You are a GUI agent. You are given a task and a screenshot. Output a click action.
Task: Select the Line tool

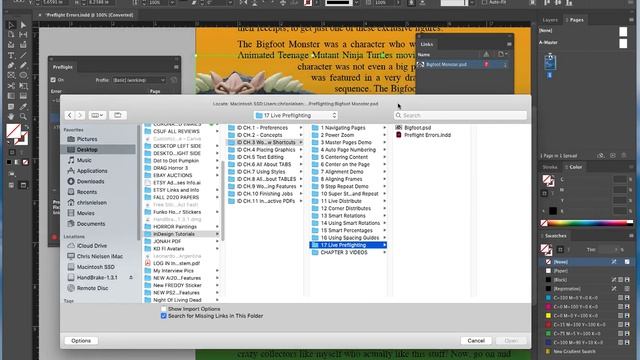tap(23, 55)
